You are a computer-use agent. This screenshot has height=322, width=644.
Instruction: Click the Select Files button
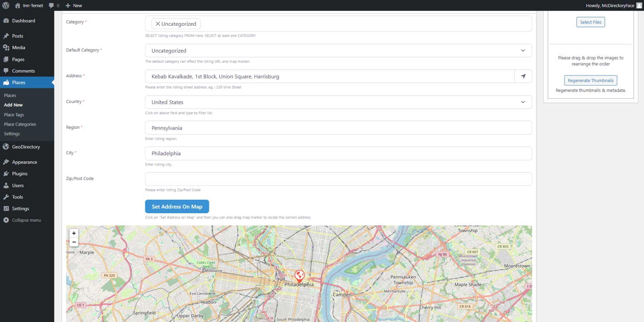(590, 22)
